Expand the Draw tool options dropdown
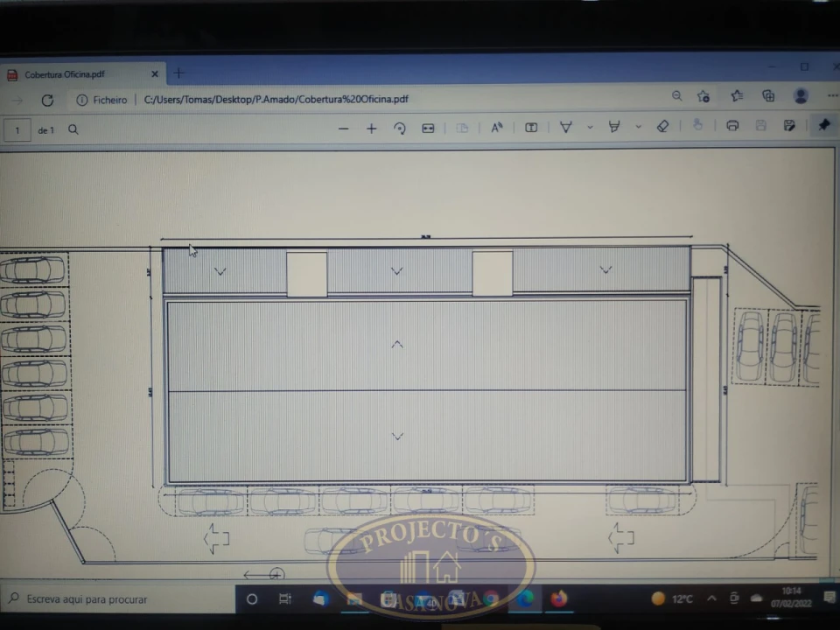Viewport: 840px width, 630px height. pyautogui.click(x=590, y=128)
